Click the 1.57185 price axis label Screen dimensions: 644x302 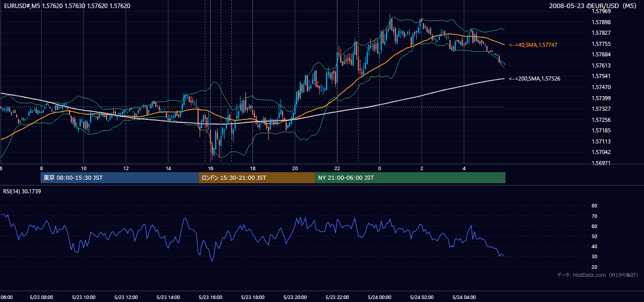click(x=601, y=130)
